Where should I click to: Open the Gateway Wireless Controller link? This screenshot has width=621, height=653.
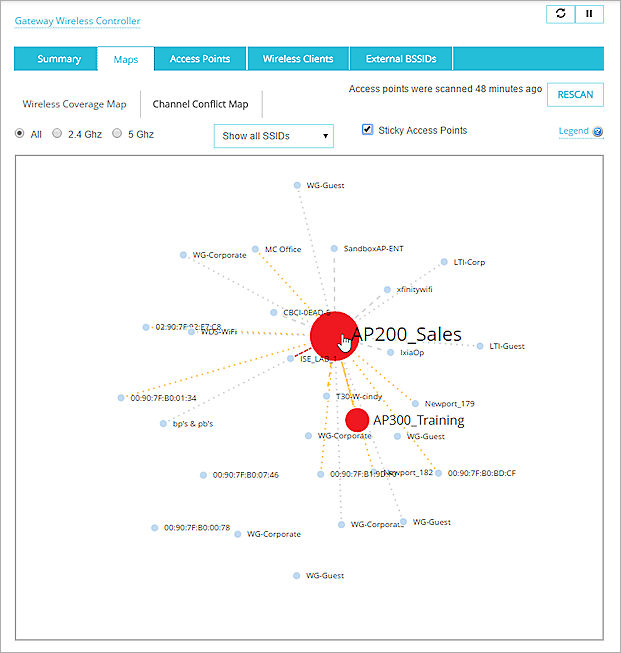point(77,21)
